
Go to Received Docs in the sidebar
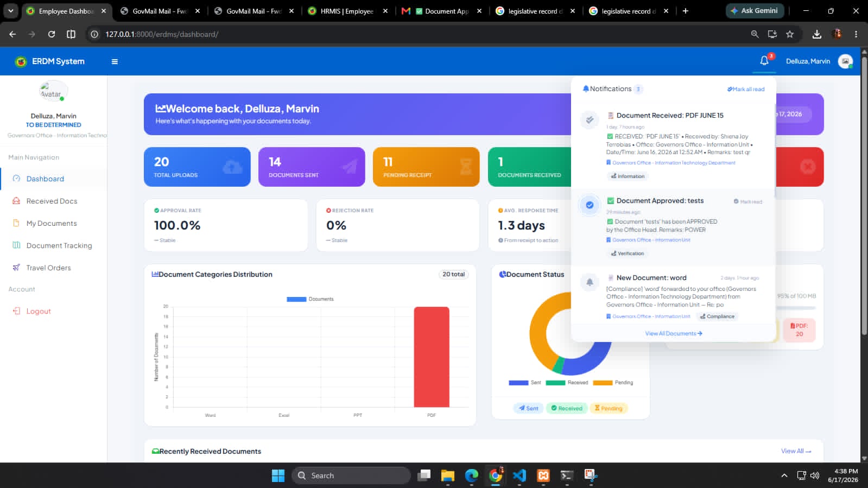click(x=52, y=201)
